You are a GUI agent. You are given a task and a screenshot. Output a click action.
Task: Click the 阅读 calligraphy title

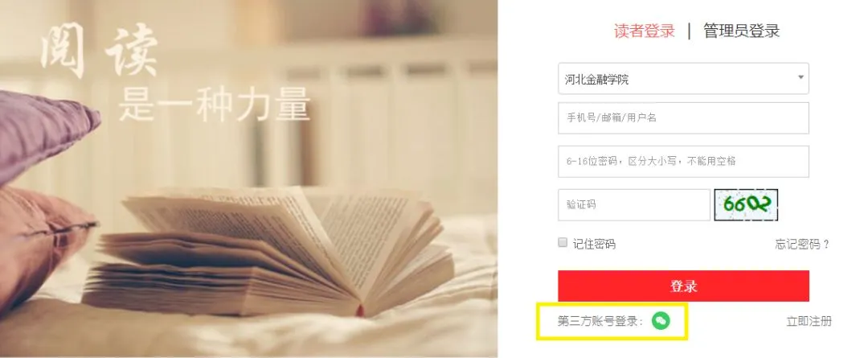100,51
